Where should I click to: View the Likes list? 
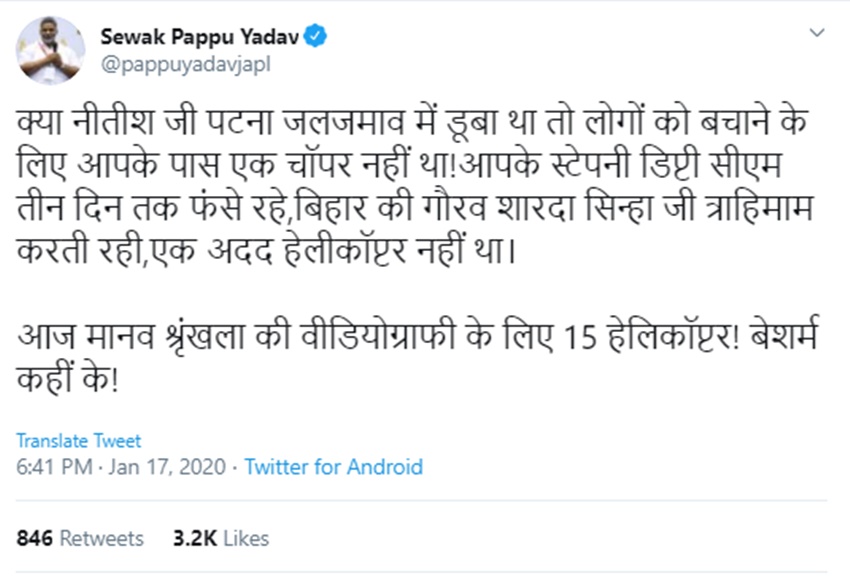[246, 538]
